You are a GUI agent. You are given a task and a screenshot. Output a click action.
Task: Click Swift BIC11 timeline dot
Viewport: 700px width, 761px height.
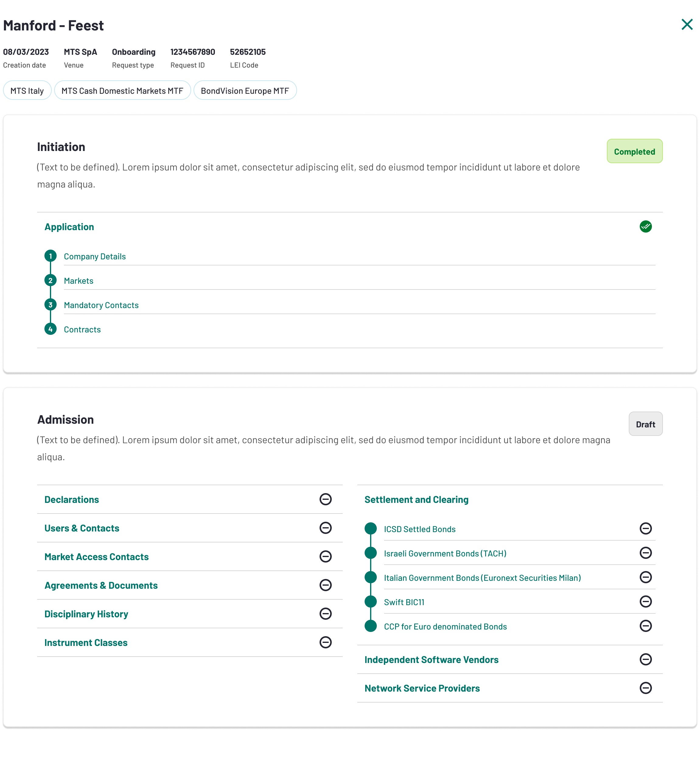click(370, 601)
